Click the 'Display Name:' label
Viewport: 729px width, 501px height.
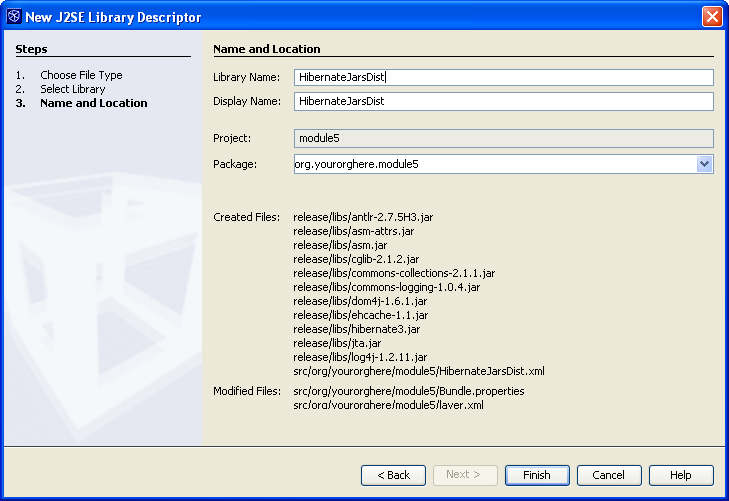pyautogui.click(x=247, y=101)
